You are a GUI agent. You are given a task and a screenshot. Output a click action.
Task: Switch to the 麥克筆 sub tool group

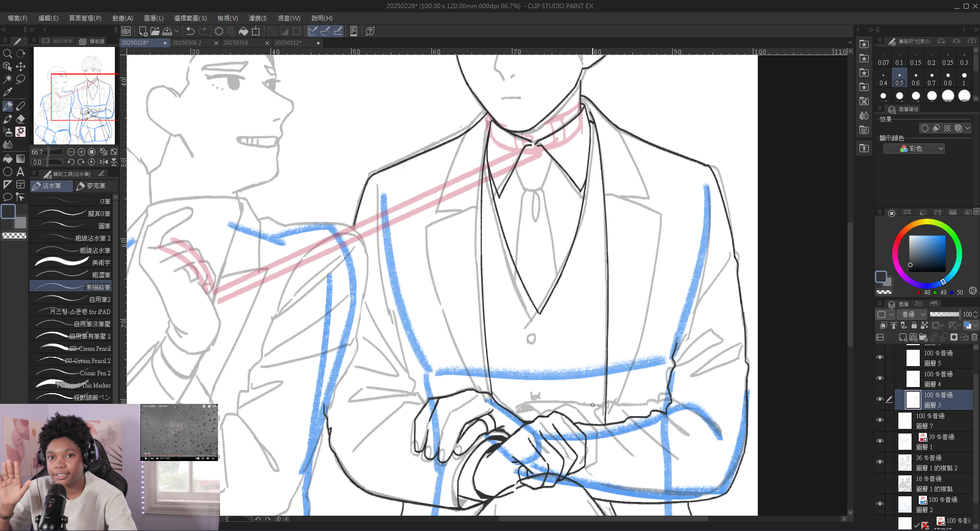click(x=95, y=186)
